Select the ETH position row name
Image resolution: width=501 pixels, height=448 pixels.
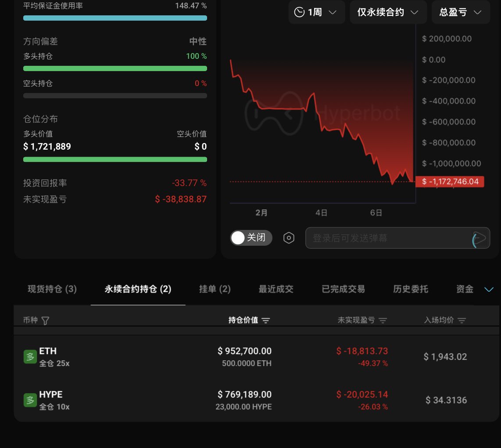click(48, 351)
